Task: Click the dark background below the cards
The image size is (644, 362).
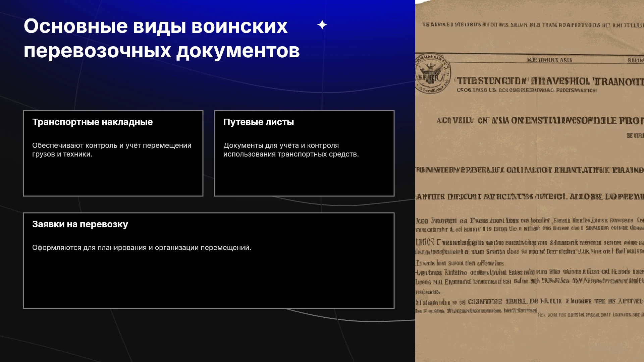Action: point(208,335)
